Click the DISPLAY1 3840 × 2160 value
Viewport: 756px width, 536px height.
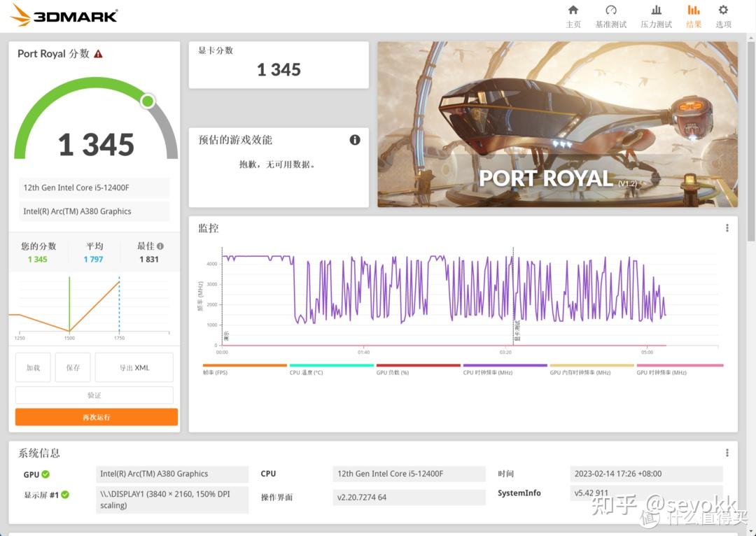pos(172,500)
